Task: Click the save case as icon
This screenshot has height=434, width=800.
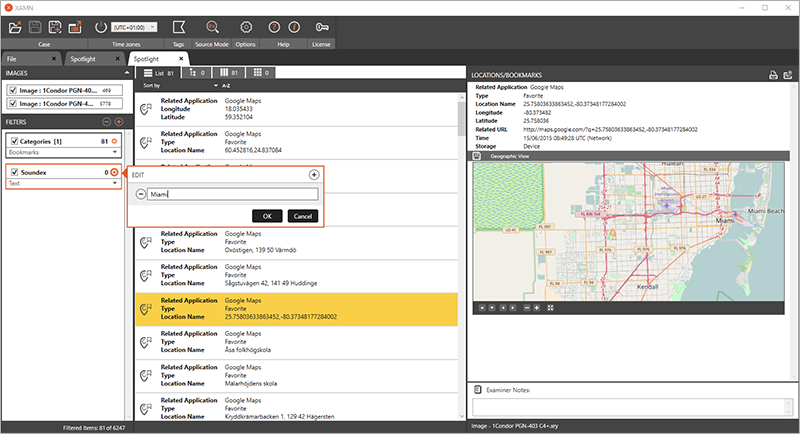Action: click(55, 27)
